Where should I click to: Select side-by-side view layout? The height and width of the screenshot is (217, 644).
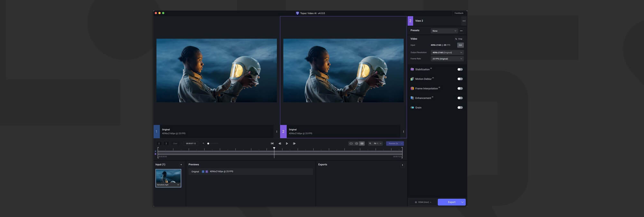click(x=362, y=143)
